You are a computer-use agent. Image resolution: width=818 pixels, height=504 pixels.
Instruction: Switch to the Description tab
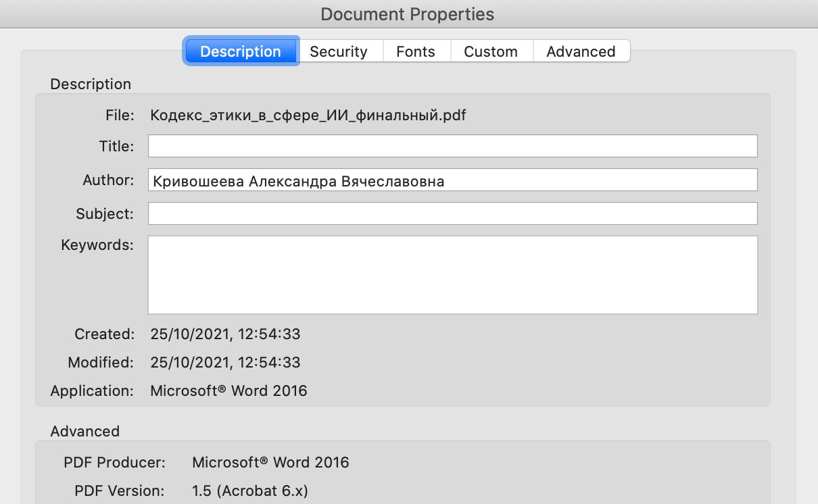tap(241, 51)
